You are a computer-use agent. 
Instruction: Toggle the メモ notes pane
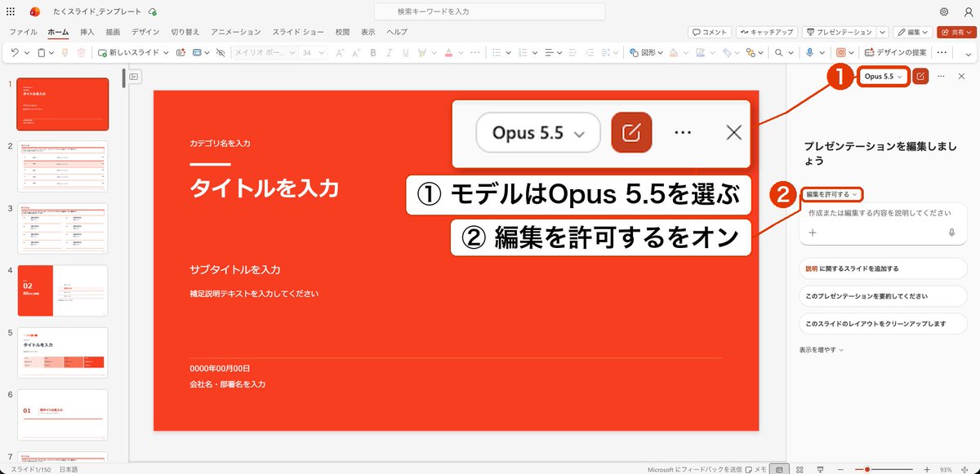pyautogui.click(x=756, y=469)
